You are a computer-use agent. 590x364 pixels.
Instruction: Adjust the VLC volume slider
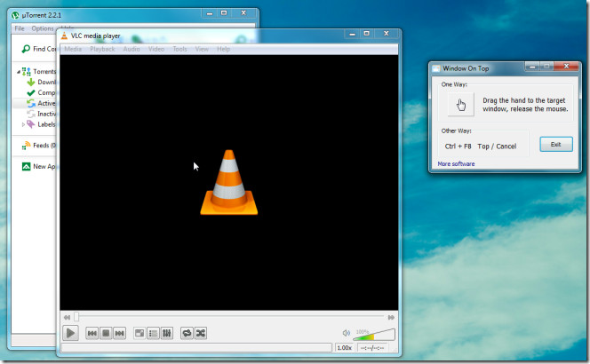374,335
